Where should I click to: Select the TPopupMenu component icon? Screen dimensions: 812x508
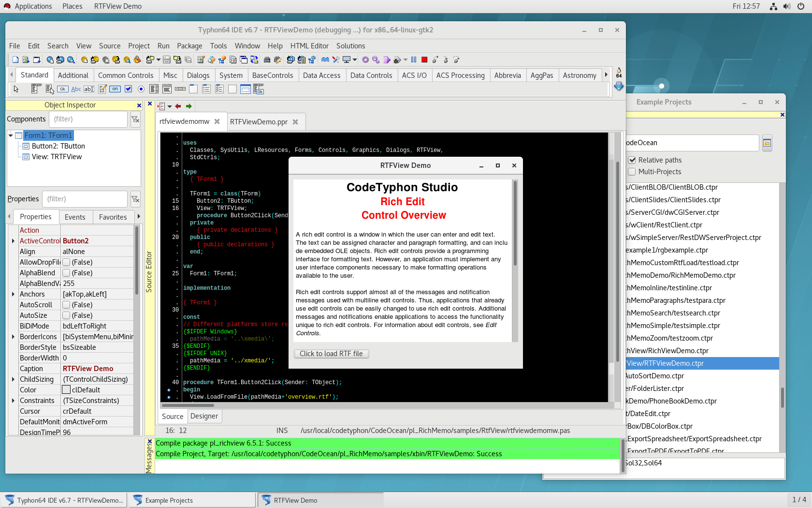(49, 89)
